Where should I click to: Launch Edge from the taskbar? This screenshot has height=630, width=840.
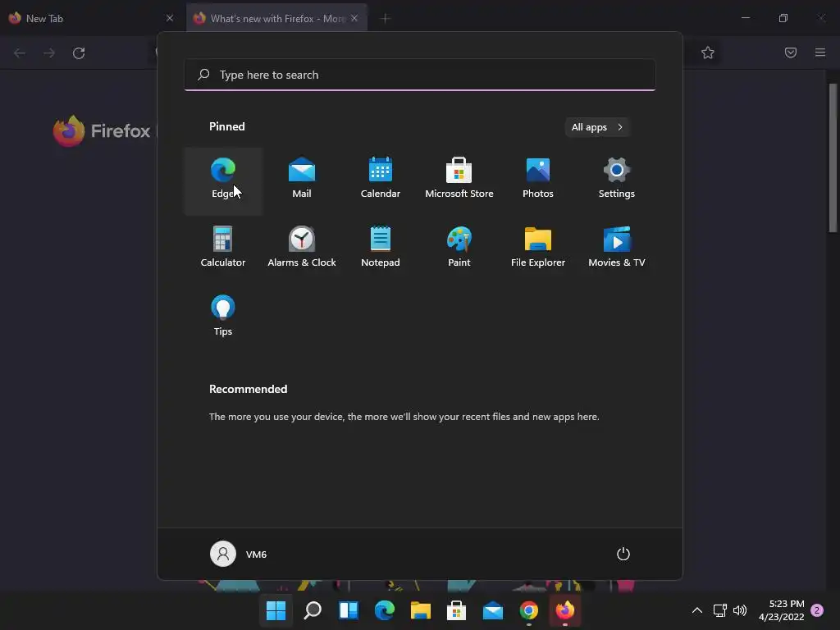point(385,610)
